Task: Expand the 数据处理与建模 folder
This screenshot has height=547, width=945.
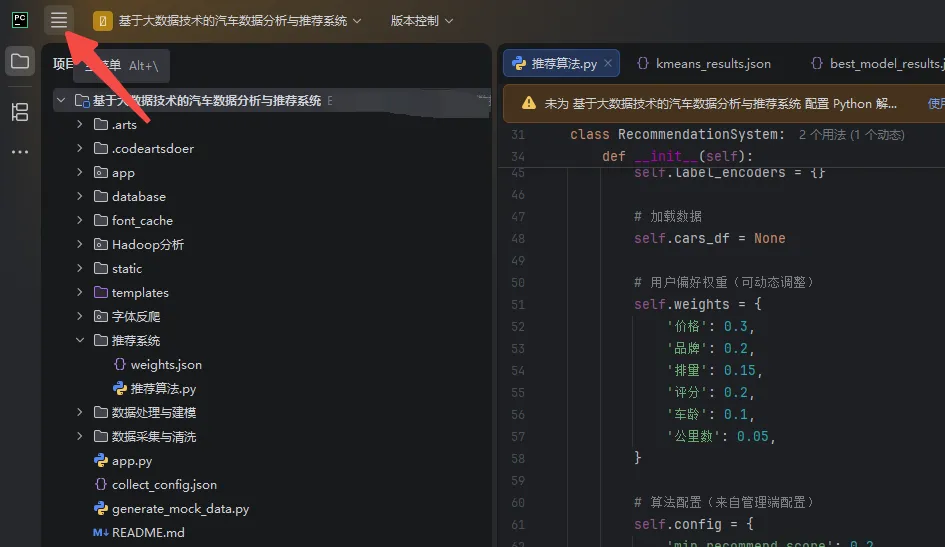Action: 80,413
